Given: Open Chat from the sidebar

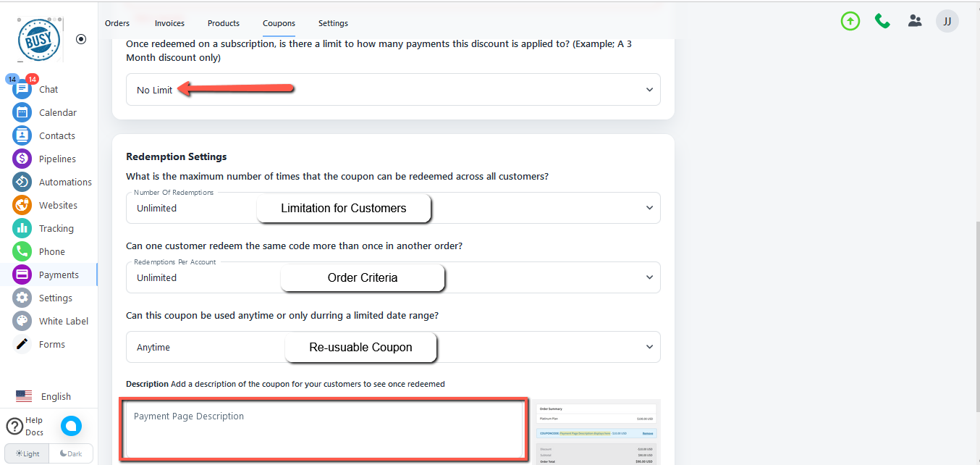Looking at the screenshot, I should (x=48, y=89).
